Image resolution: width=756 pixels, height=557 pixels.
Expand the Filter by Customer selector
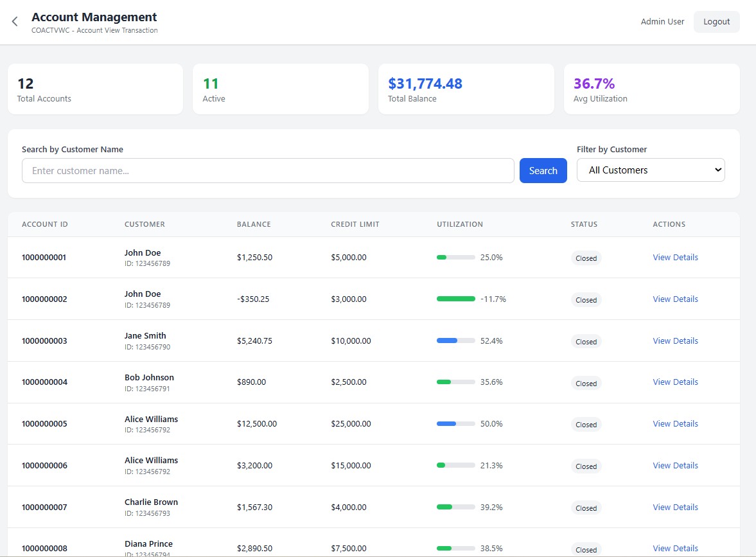[x=651, y=170]
